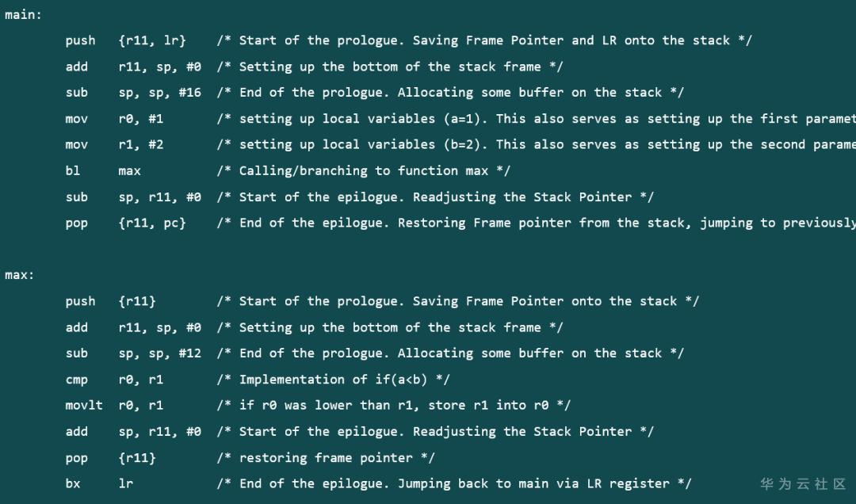The width and height of the screenshot is (856, 504).
Task: Click the sub sp, sp, #12 instruction
Action: tap(133, 353)
